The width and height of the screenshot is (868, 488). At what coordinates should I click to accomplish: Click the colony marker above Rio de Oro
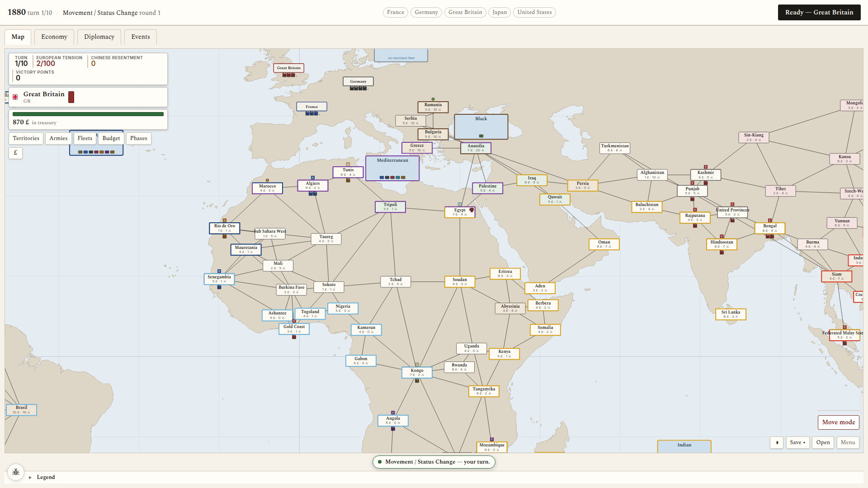point(225,220)
